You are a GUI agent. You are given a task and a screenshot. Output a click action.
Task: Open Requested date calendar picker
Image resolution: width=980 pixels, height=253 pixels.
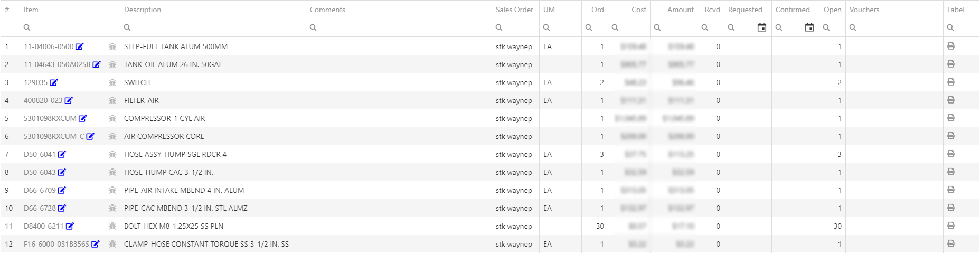[762, 27]
